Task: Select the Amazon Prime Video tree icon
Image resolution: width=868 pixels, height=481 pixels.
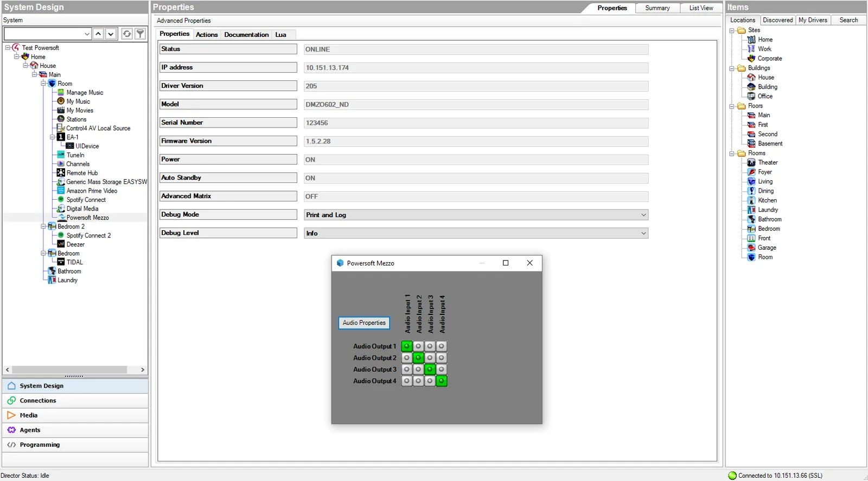Action: click(61, 191)
